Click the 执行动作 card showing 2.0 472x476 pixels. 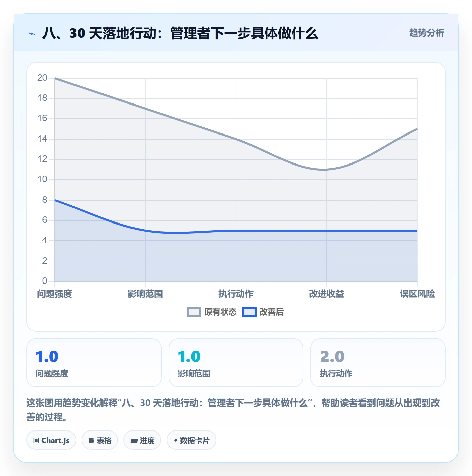point(378,363)
